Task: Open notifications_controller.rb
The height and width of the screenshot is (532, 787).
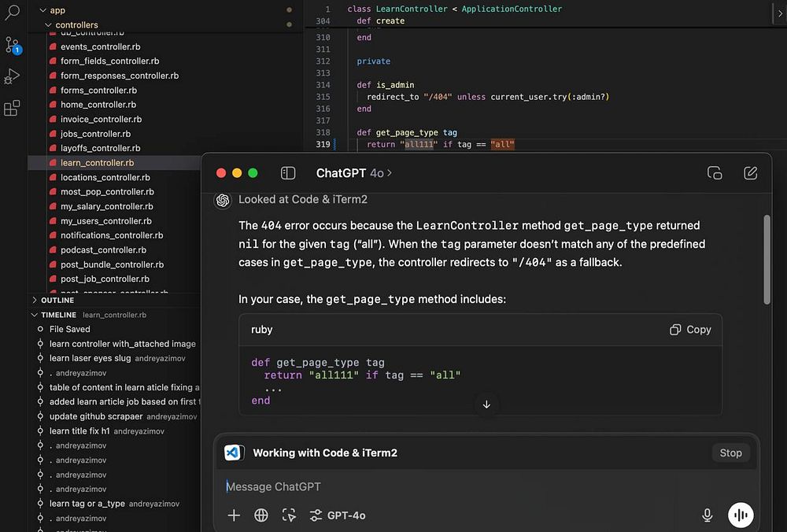Action: pos(112,235)
